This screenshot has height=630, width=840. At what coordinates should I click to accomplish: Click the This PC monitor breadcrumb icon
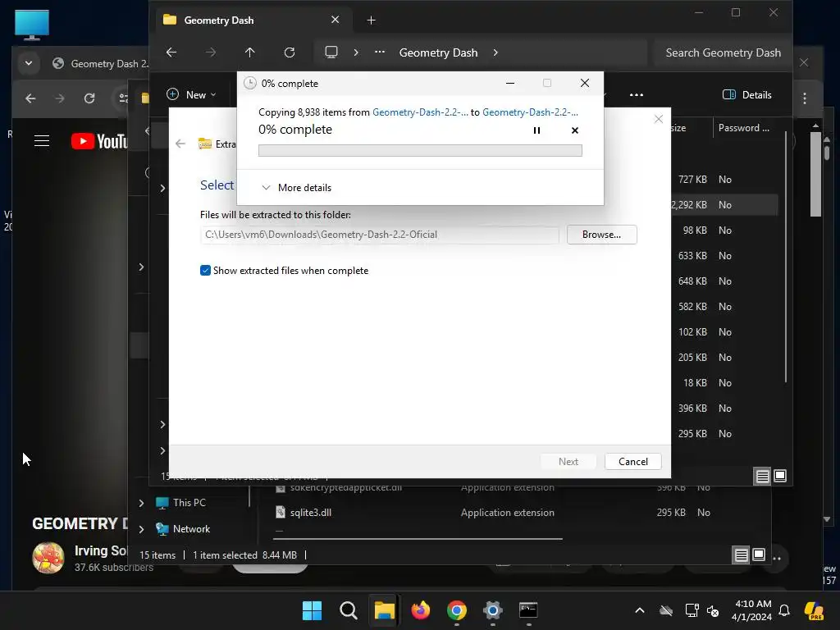(331, 52)
